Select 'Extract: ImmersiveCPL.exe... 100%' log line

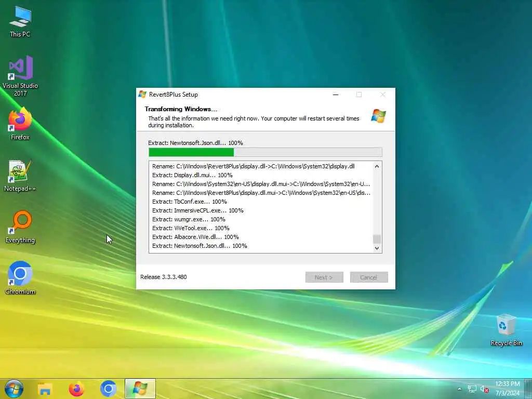click(198, 210)
